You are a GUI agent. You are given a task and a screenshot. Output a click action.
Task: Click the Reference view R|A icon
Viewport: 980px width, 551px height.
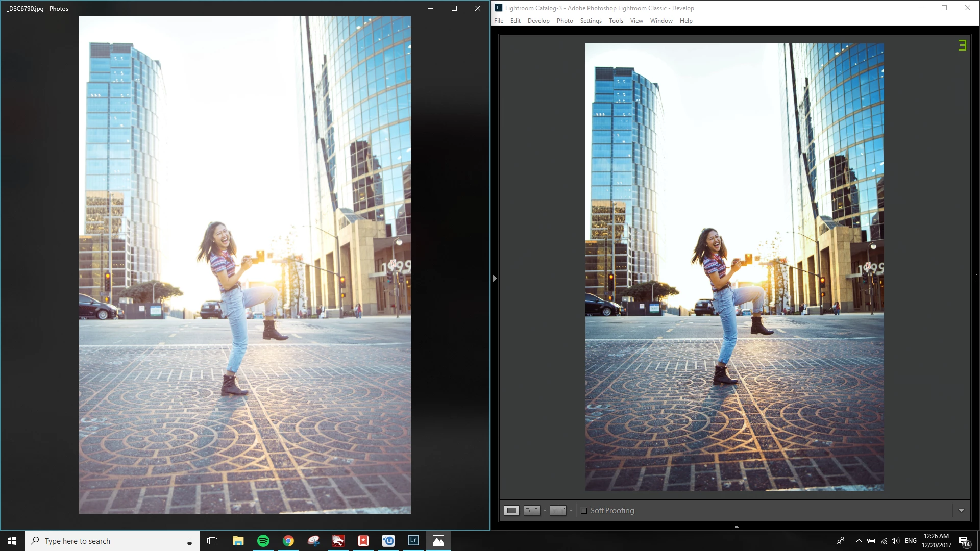click(532, 511)
